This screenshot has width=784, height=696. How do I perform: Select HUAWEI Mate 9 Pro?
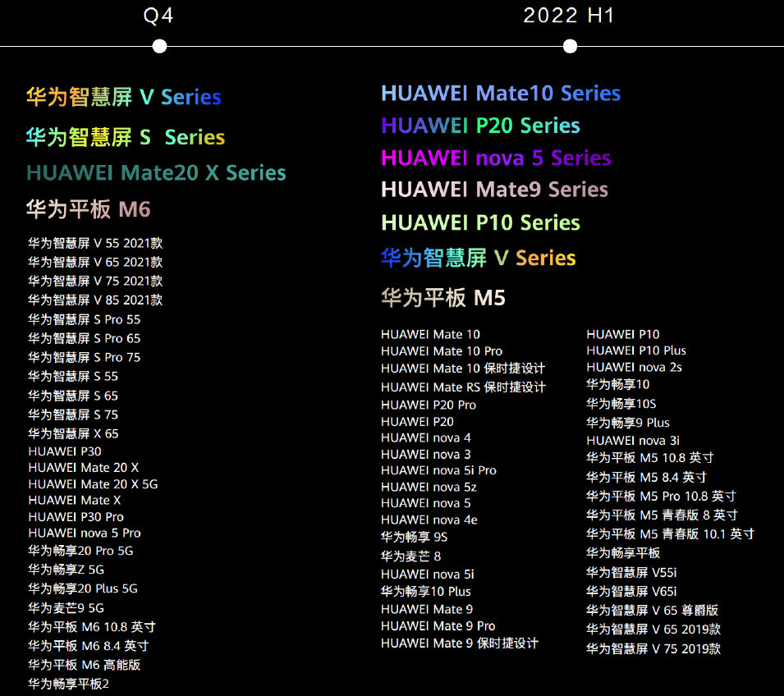click(438, 626)
